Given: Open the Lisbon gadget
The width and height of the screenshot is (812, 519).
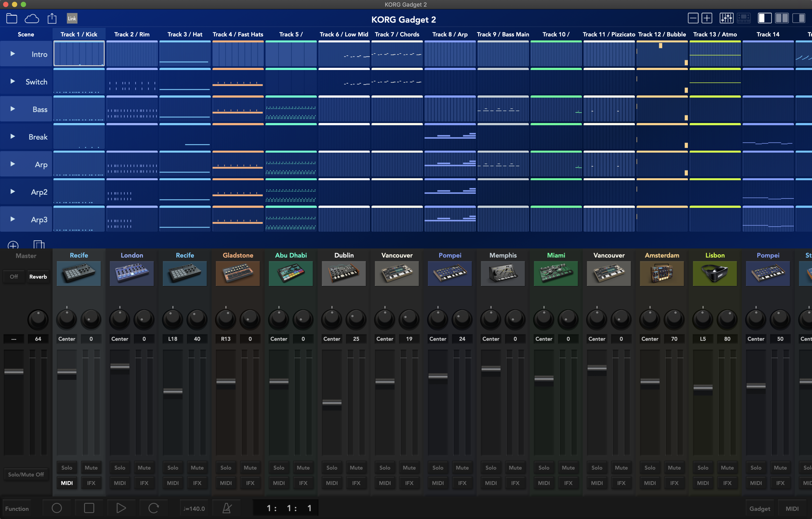Looking at the screenshot, I should (x=715, y=273).
